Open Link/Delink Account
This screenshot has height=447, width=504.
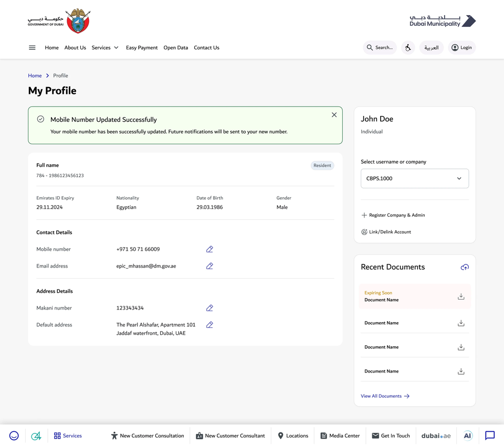(386, 232)
